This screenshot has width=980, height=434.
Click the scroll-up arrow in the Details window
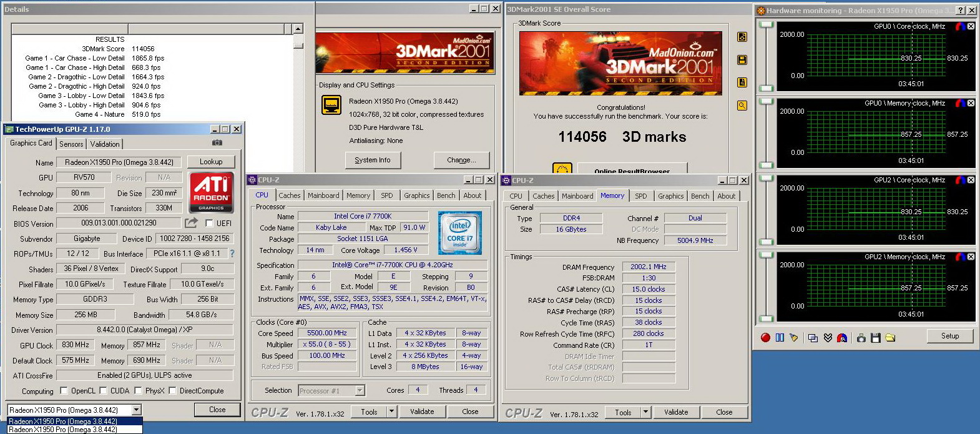(298, 29)
